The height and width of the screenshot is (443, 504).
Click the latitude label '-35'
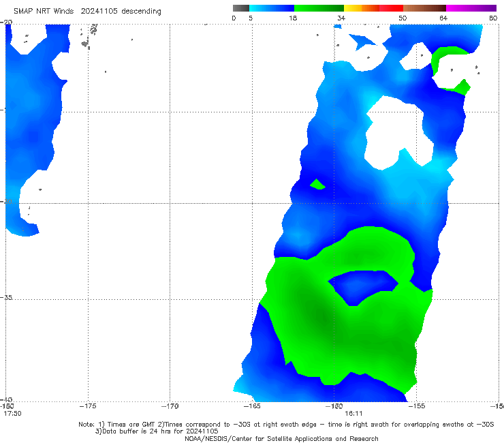(6, 297)
